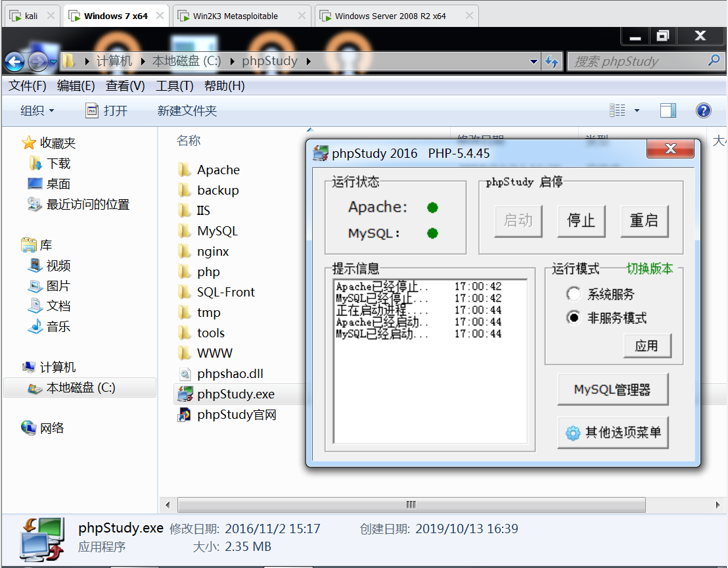Open the 工具(T) menu
Screen dimensions: 728x568
(174, 86)
